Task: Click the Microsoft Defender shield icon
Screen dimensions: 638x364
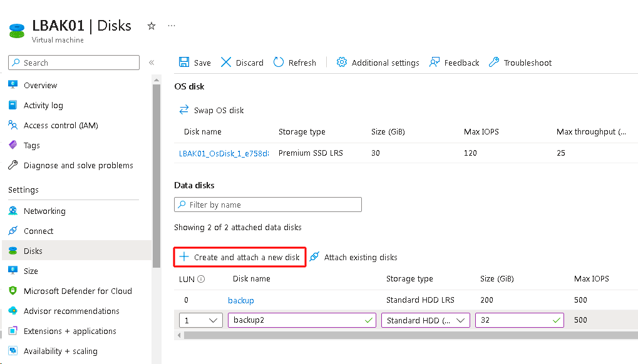Action: pyautogui.click(x=13, y=290)
